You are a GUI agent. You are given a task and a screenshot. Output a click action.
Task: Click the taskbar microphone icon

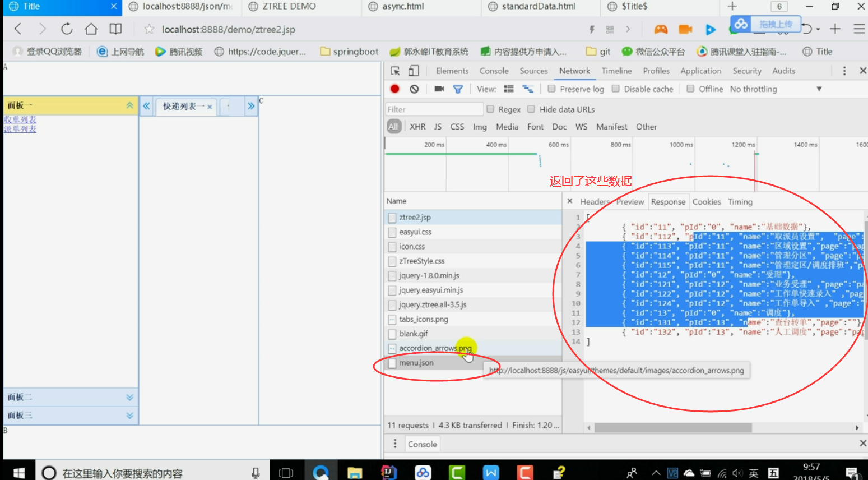coord(256,473)
